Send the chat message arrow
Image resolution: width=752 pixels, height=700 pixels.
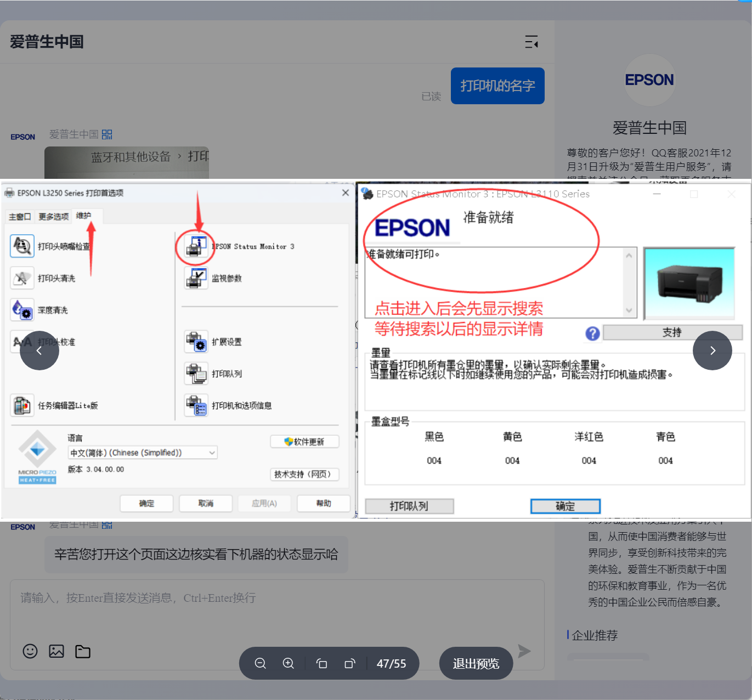coord(524,651)
